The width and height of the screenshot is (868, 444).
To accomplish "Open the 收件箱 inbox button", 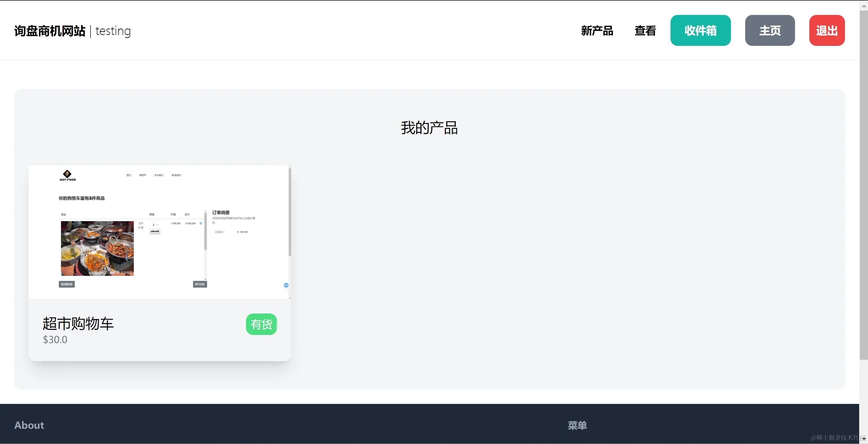I will [700, 31].
